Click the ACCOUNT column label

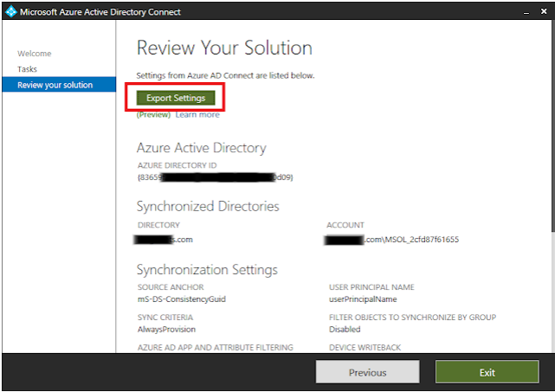(x=345, y=225)
